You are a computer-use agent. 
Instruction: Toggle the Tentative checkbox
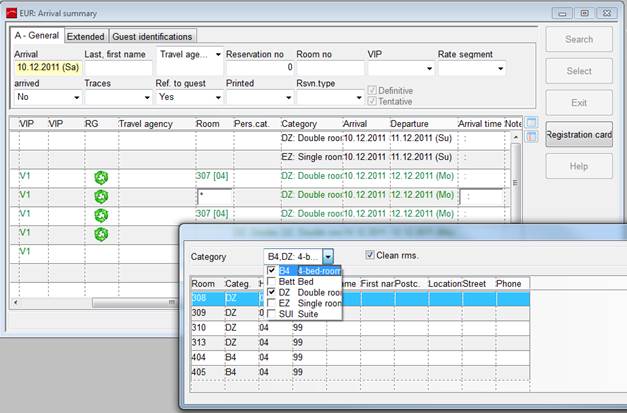tap(372, 101)
